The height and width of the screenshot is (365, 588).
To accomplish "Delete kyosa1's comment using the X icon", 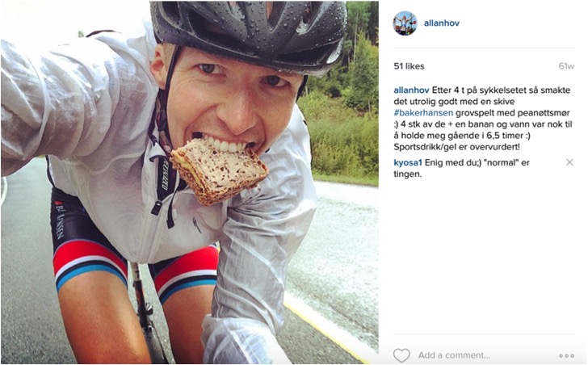I will point(569,162).
